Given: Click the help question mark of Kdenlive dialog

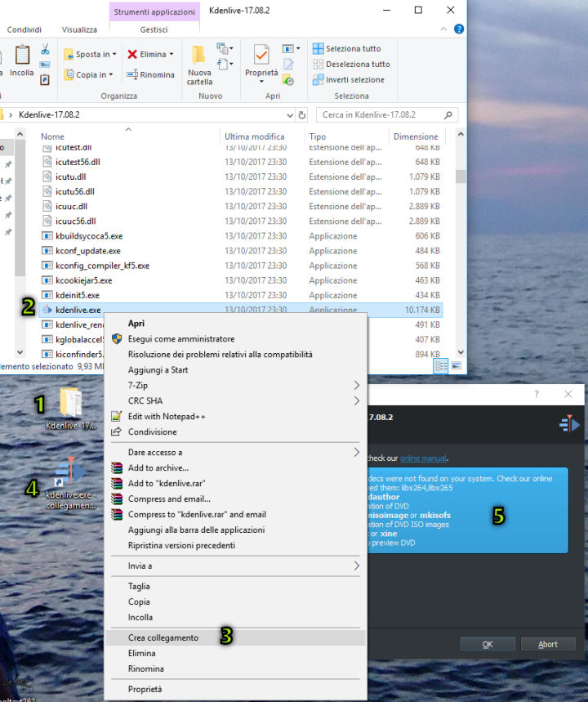Looking at the screenshot, I should [536, 394].
